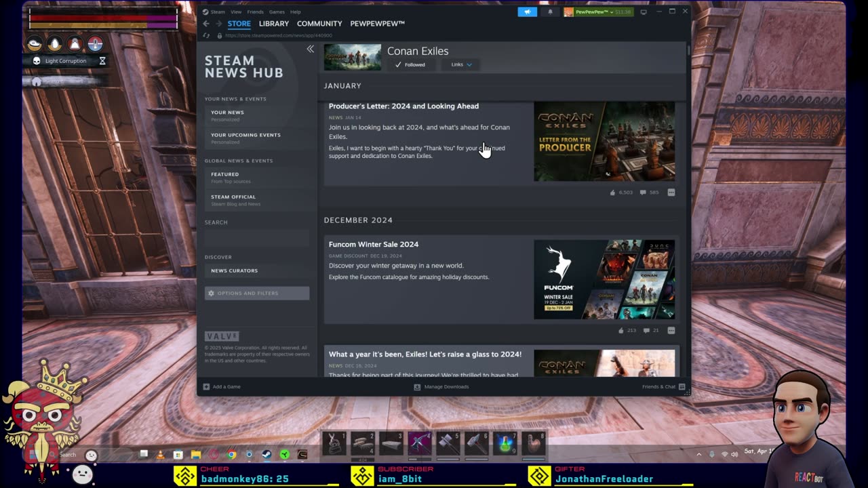This screenshot has width=868, height=488.
Task: Open the Games menu
Action: coord(277,12)
